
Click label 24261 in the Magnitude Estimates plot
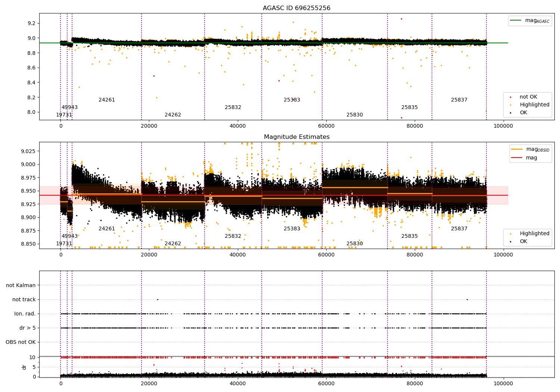(107, 229)
